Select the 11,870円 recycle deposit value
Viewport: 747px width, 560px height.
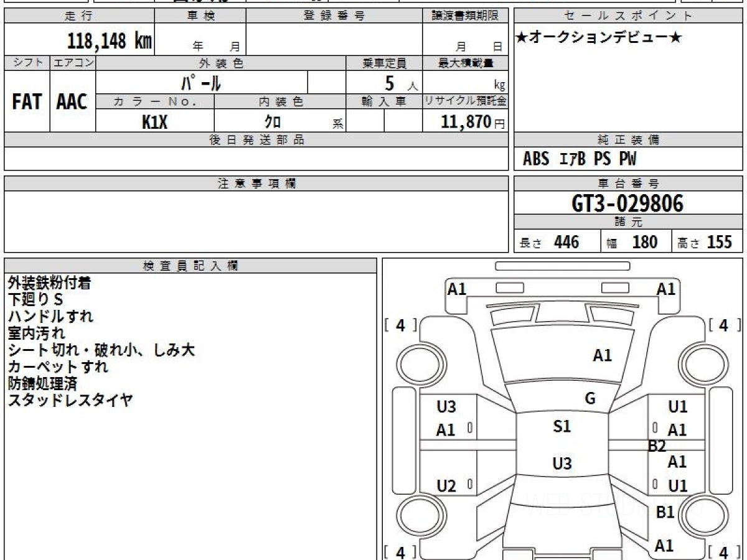click(473, 122)
